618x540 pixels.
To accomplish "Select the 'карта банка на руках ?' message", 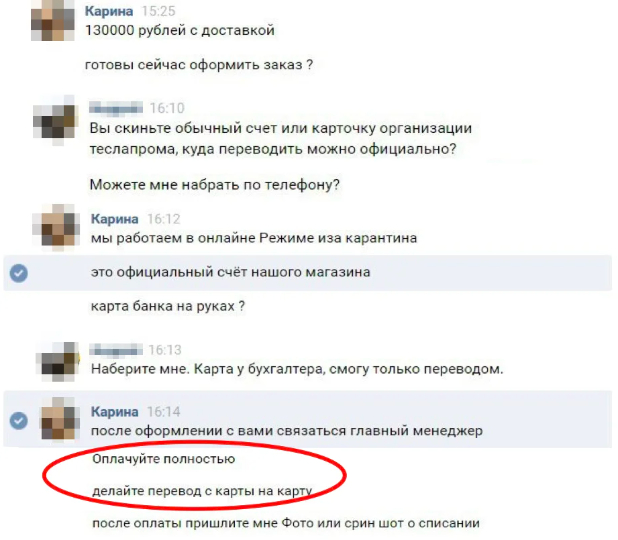I will coord(168,306).
